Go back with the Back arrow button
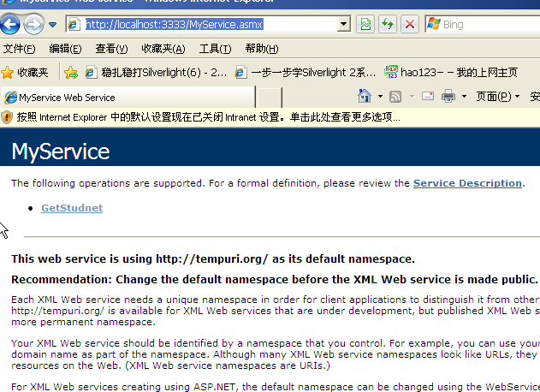Screen dimensions: 540x392 [x=9, y=24]
